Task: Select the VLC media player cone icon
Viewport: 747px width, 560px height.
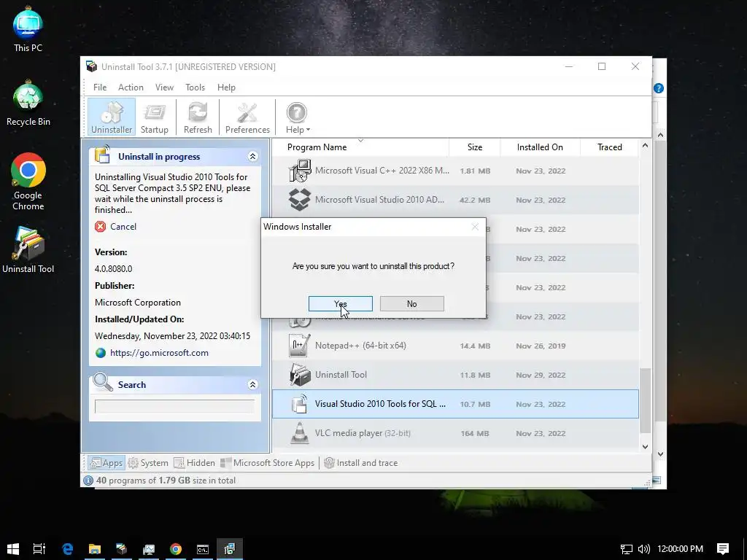Action: click(300, 433)
